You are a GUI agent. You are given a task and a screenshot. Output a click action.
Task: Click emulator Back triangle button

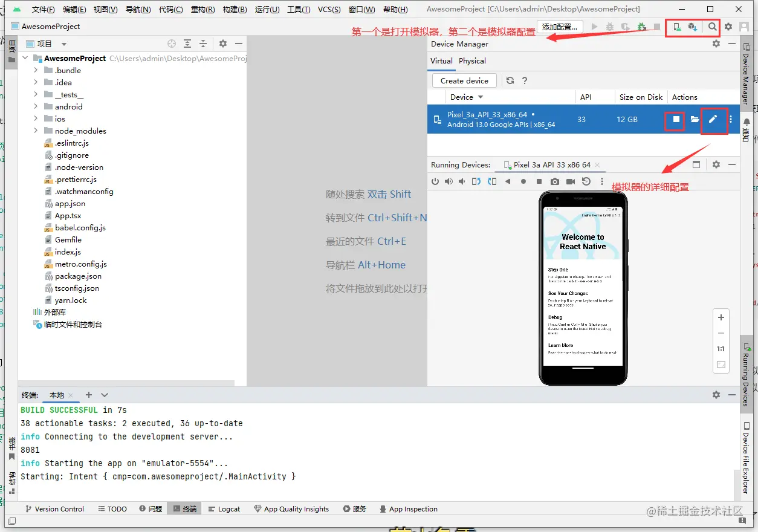click(x=508, y=181)
